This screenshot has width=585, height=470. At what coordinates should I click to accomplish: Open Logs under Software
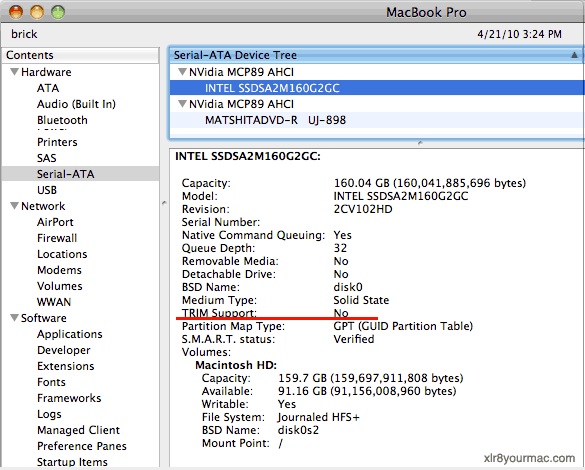pyautogui.click(x=49, y=414)
